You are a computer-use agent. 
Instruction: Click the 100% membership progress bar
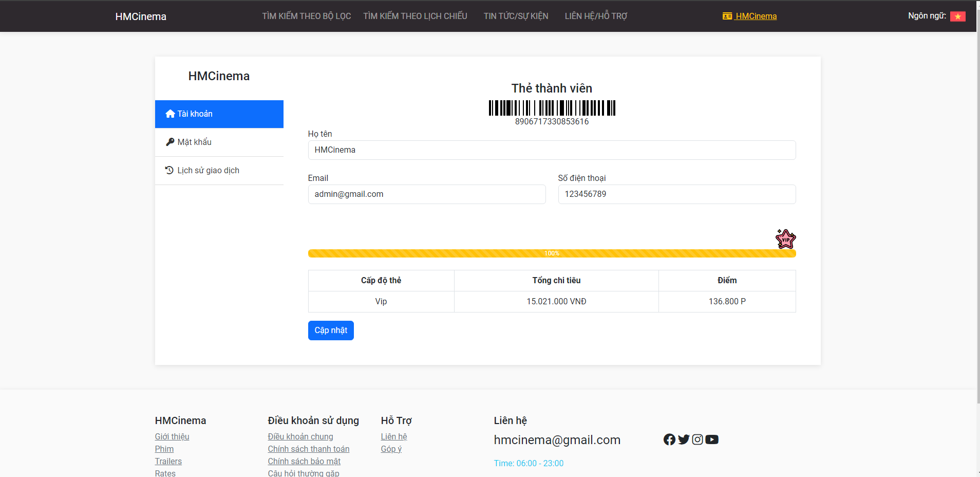pyautogui.click(x=552, y=253)
